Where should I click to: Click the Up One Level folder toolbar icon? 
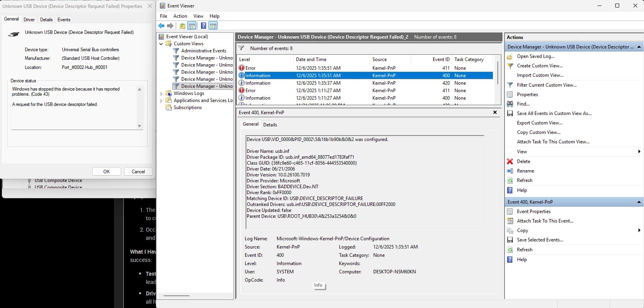182,26
